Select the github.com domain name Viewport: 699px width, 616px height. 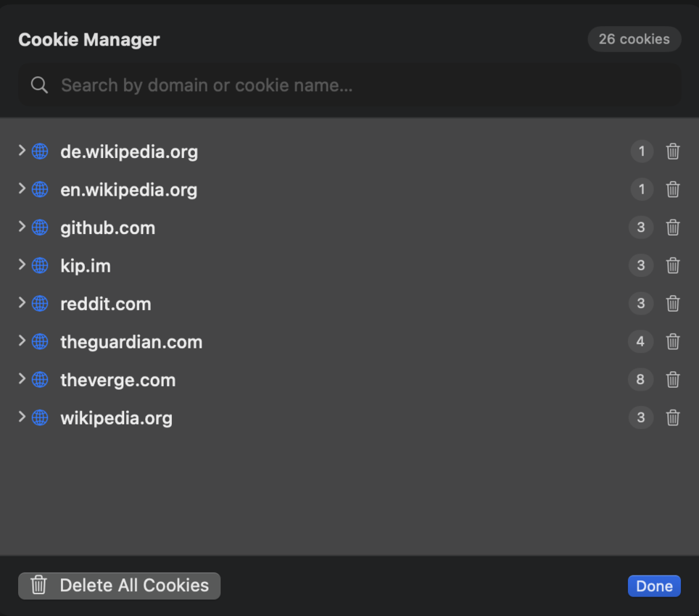point(108,228)
